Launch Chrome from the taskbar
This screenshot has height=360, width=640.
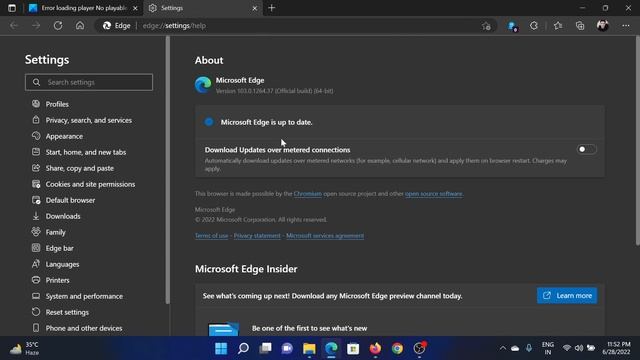click(397, 349)
